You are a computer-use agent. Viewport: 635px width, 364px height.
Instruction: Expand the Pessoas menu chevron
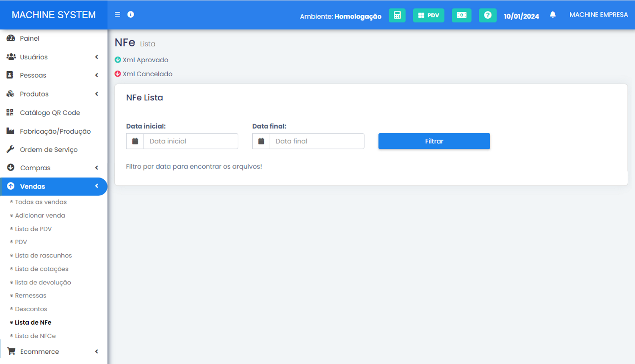tap(97, 75)
